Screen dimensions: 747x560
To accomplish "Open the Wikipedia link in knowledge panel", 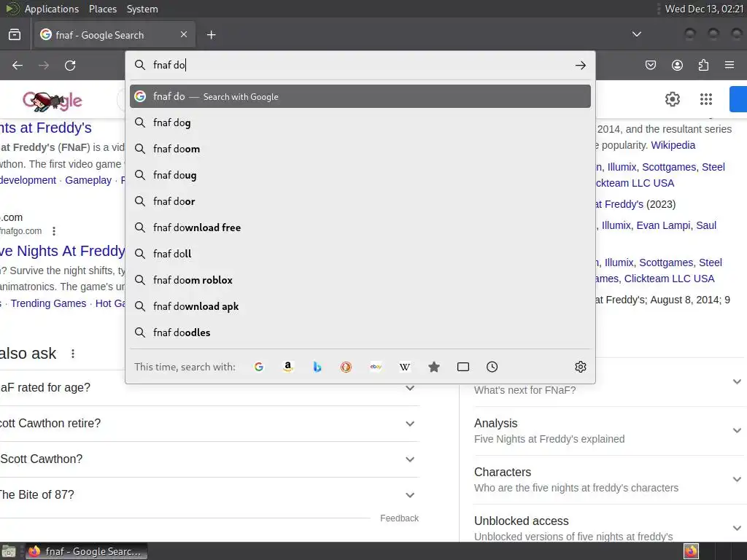I will (x=673, y=145).
